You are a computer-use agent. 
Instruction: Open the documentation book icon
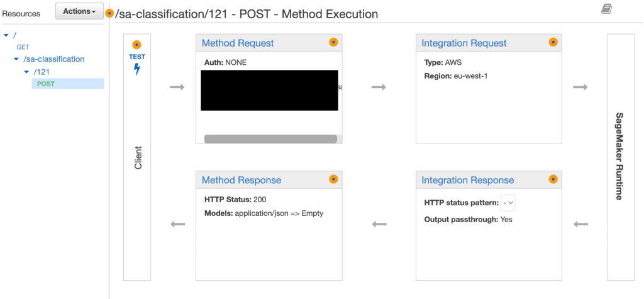pyautogui.click(x=606, y=9)
